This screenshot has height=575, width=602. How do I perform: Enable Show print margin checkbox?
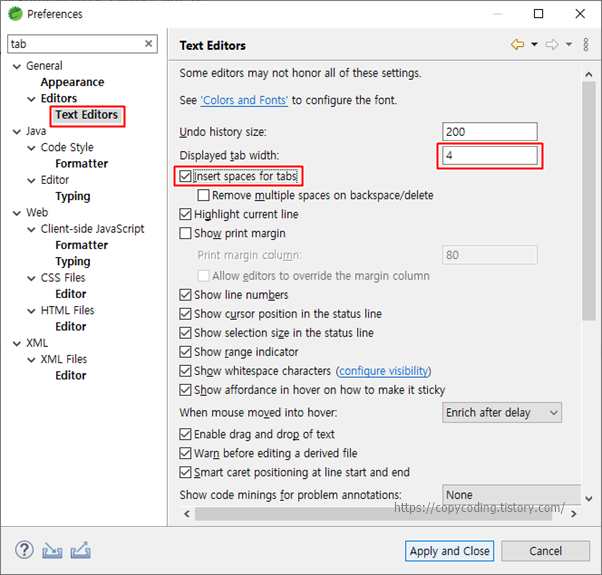click(x=185, y=233)
